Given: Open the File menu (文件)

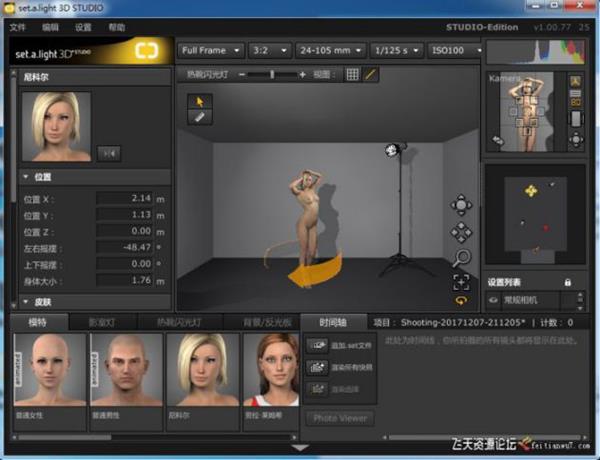Looking at the screenshot, I should coord(18,27).
